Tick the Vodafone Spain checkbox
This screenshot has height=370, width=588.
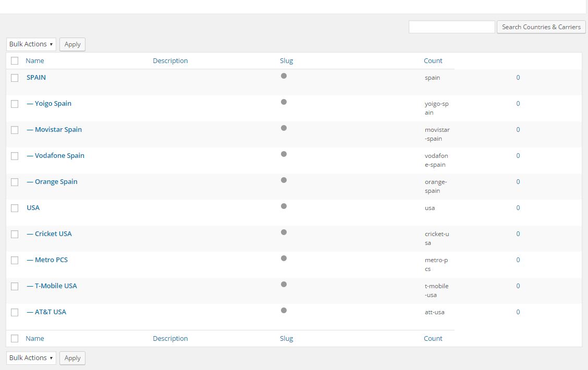(15, 156)
